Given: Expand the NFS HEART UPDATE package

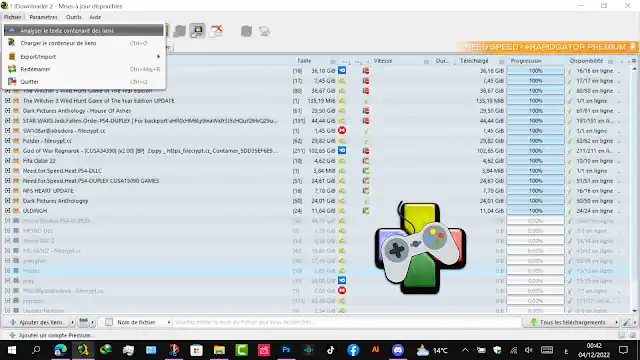Looking at the screenshot, I should 7,191.
